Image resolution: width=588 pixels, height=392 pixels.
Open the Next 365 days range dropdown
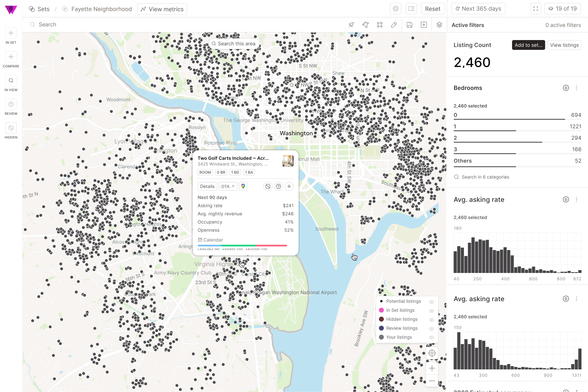pos(478,9)
